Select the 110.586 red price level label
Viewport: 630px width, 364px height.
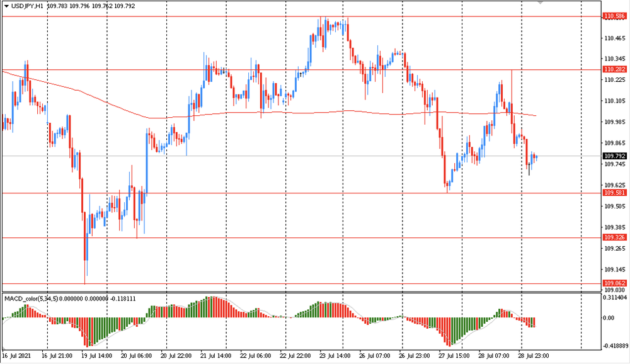[615, 16]
